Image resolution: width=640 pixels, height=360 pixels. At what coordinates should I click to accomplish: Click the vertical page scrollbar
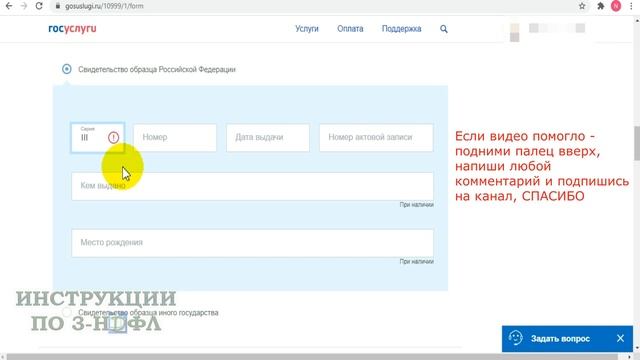(x=636, y=143)
